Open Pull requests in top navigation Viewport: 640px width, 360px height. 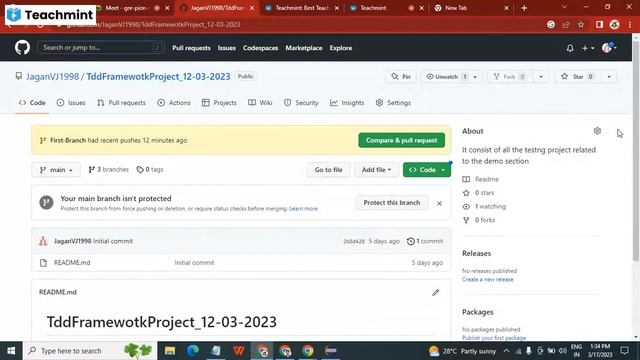[191, 48]
